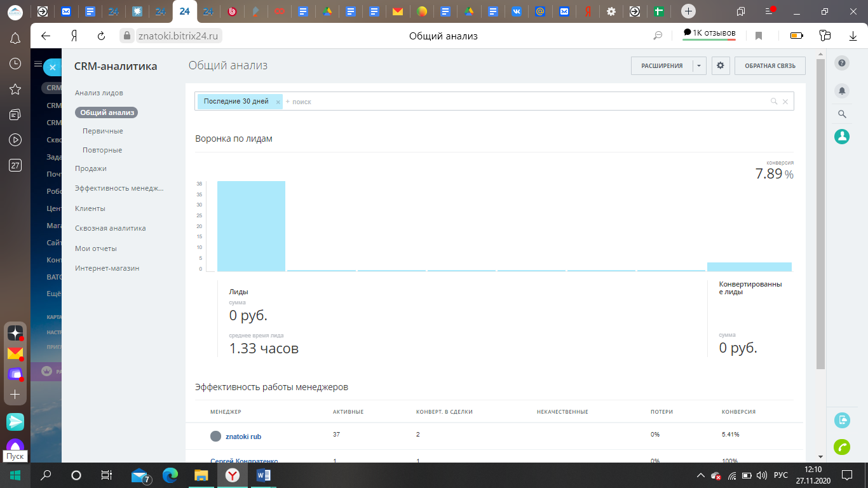Click the 'Обратная связь' button
Screen dimensions: 868x488
tap(770, 65)
